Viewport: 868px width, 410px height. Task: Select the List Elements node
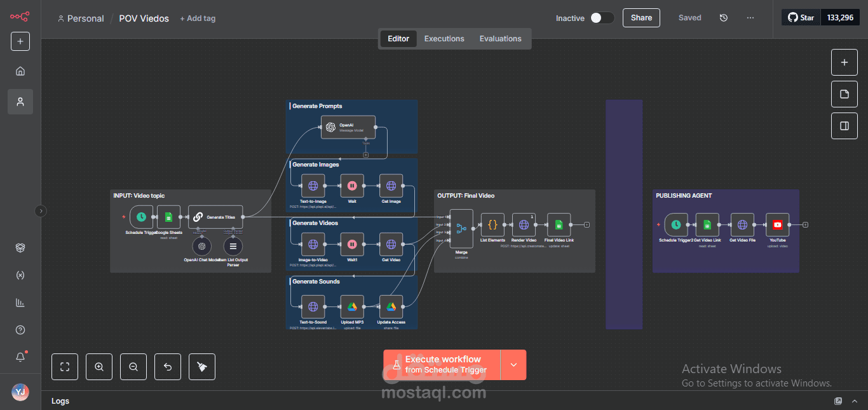[x=492, y=224]
